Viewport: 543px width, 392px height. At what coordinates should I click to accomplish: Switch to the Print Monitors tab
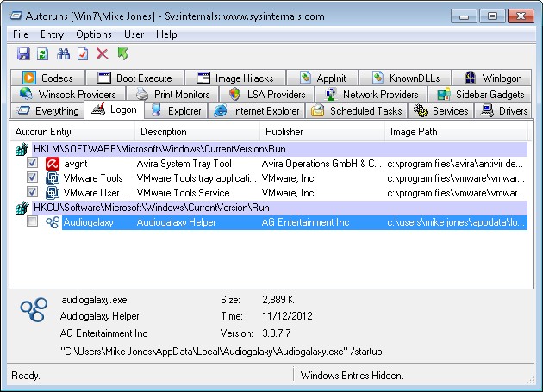pyautogui.click(x=172, y=94)
